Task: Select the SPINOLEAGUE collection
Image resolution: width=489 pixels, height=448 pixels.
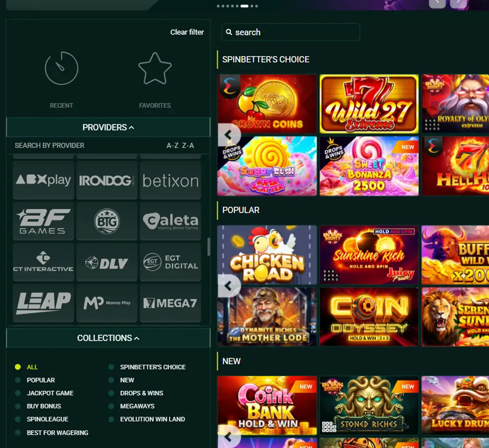Action: [47, 419]
